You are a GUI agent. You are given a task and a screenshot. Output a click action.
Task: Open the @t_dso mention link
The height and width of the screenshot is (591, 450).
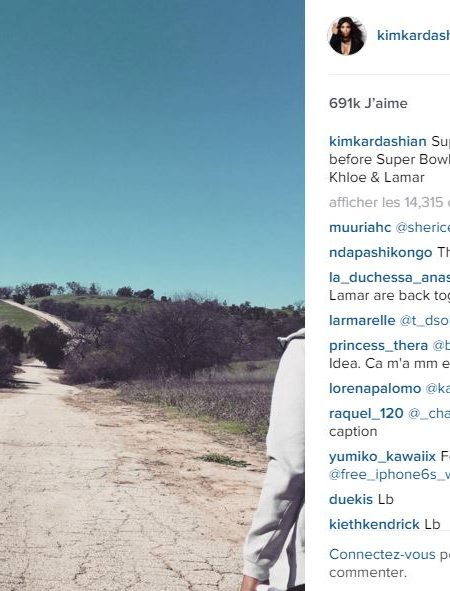(424, 320)
